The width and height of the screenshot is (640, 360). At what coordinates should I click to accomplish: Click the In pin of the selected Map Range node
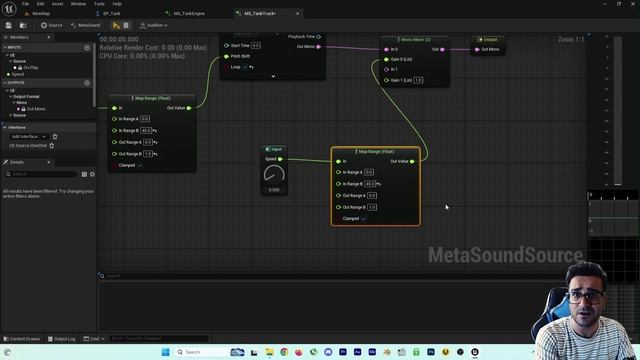(x=338, y=161)
